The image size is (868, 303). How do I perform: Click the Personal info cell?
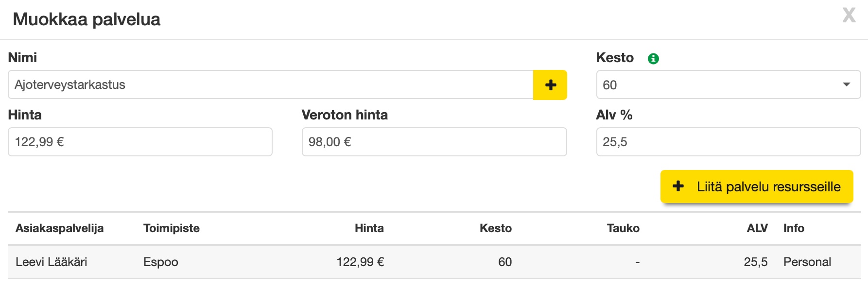[x=807, y=262]
